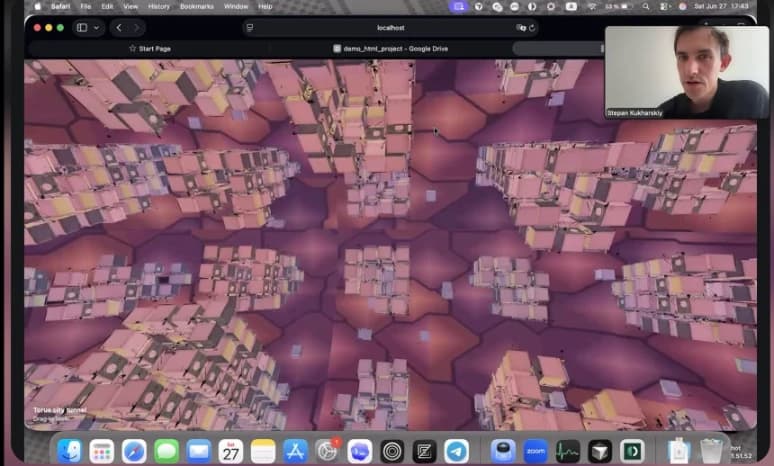Viewport: 774px width, 466px height.
Task: Open the white cube app in Dock
Action: [600, 451]
